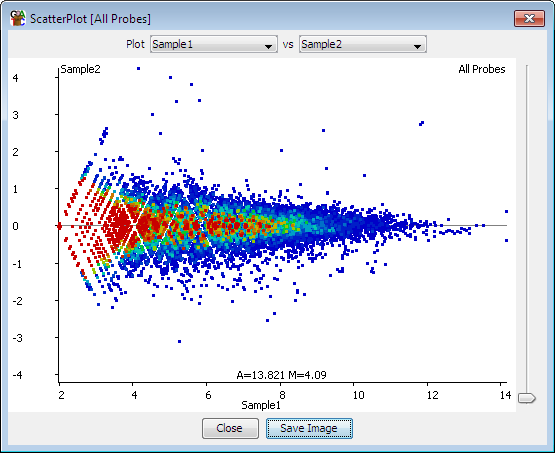Image resolution: width=555 pixels, height=453 pixels.
Task: Open the Sample2 comparison dropdown
Action: (x=363, y=44)
